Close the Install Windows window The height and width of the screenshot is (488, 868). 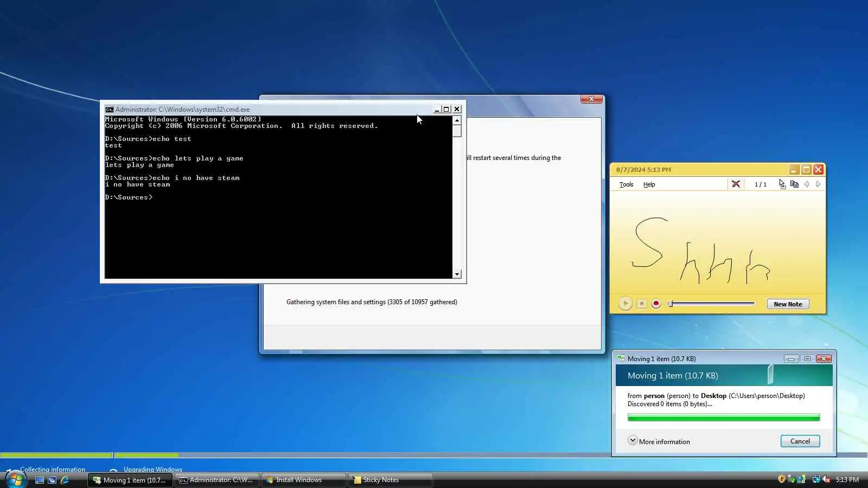pos(591,99)
